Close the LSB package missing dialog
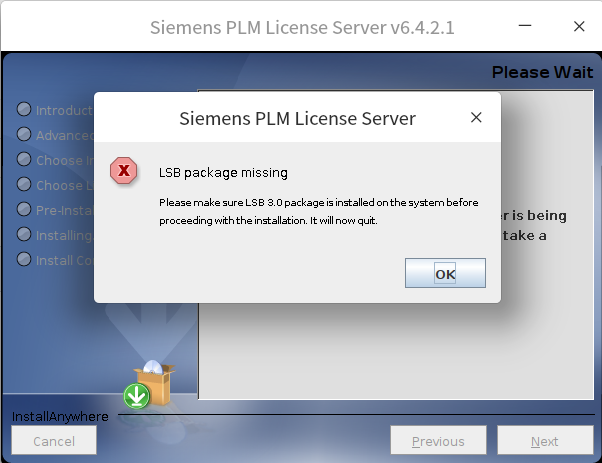Viewport: 602px width, 463px height. 476,118
